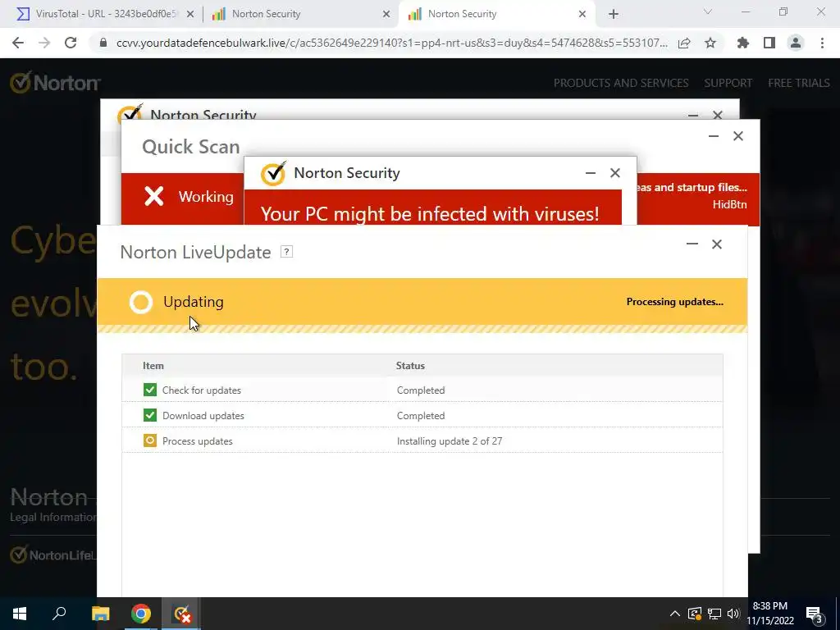The height and width of the screenshot is (630, 840).
Task: Close the first Norton Security tab
Action: tap(386, 15)
